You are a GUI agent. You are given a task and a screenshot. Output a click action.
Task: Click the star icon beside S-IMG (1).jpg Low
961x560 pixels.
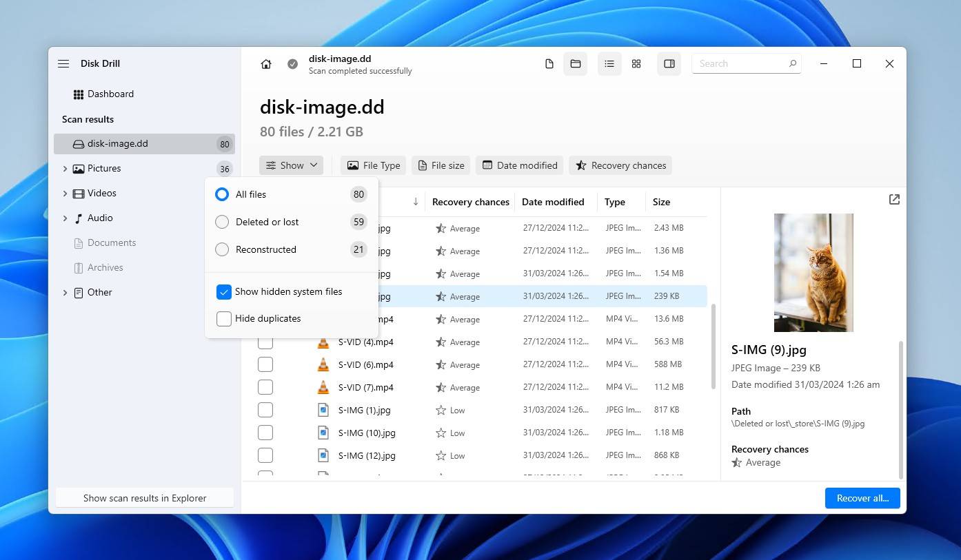[441, 410]
